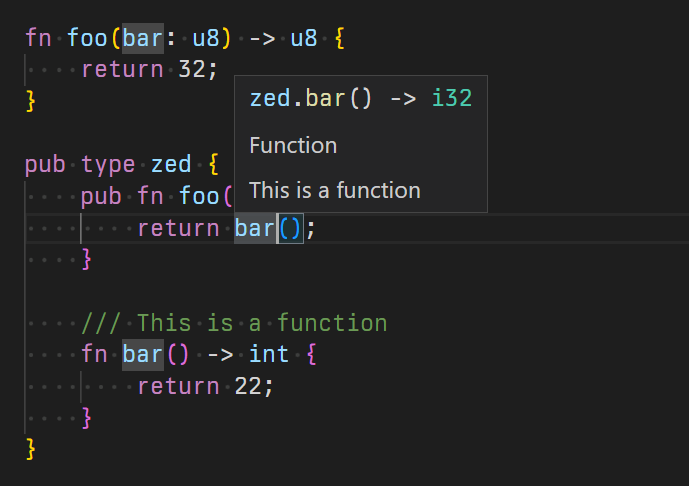
Task: Click the "Function" label in the tooltip
Action: [293, 145]
